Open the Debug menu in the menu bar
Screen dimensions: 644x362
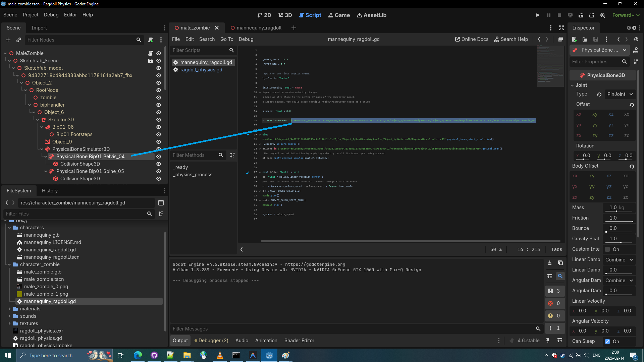point(51,15)
